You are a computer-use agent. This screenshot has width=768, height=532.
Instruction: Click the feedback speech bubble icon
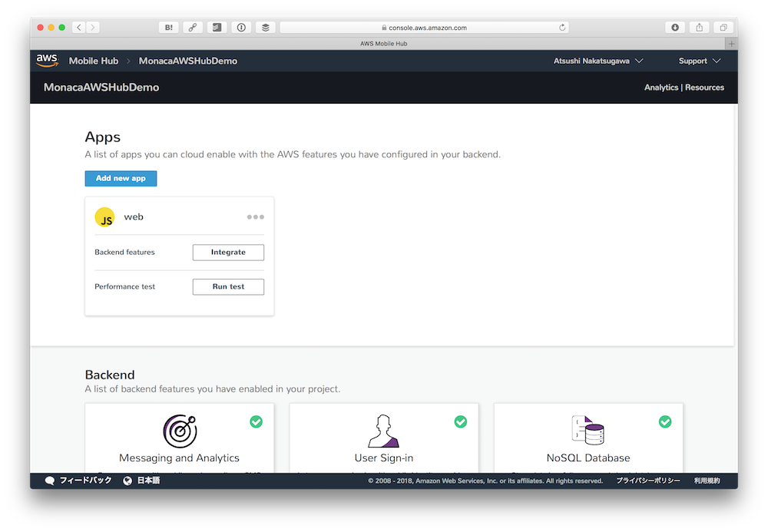(49, 481)
